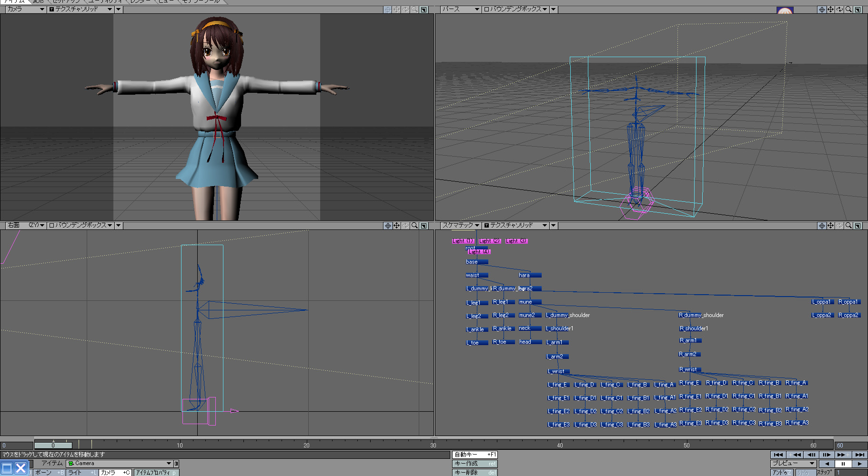Click the キー作成 create key button
This screenshot has height=476, width=868.
(x=475, y=464)
